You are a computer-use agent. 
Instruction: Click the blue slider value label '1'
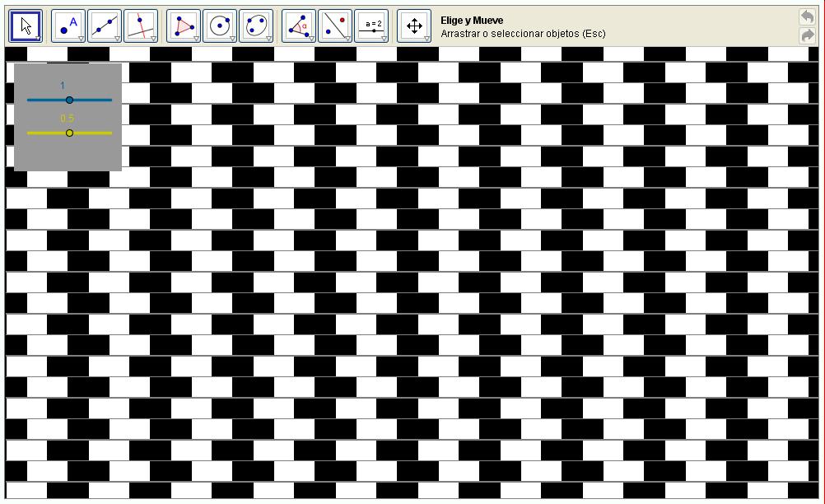click(63, 86)
